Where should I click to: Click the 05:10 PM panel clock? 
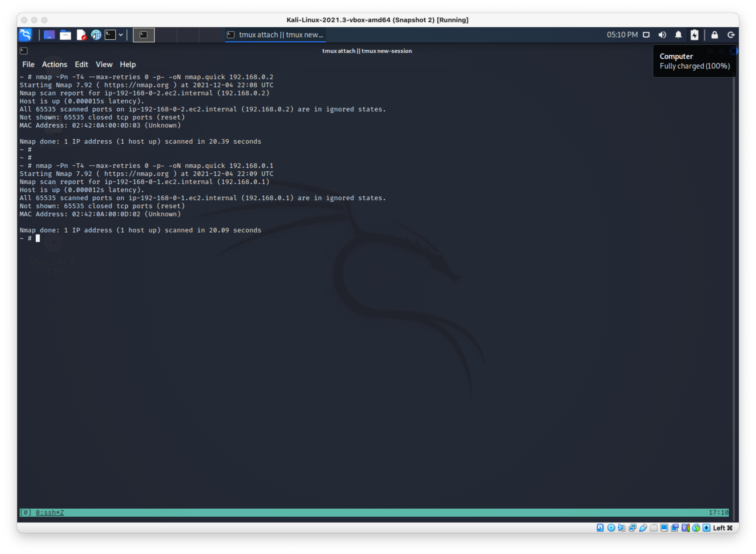tap(622, 35)
